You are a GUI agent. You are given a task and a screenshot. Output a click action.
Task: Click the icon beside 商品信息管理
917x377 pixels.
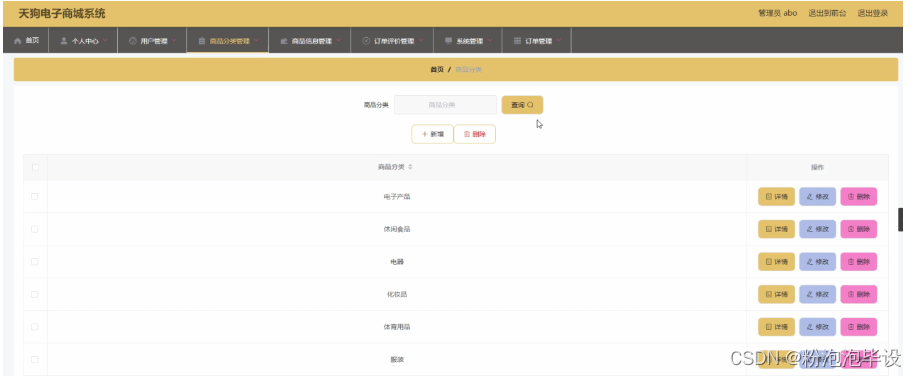tap(284, 41)
